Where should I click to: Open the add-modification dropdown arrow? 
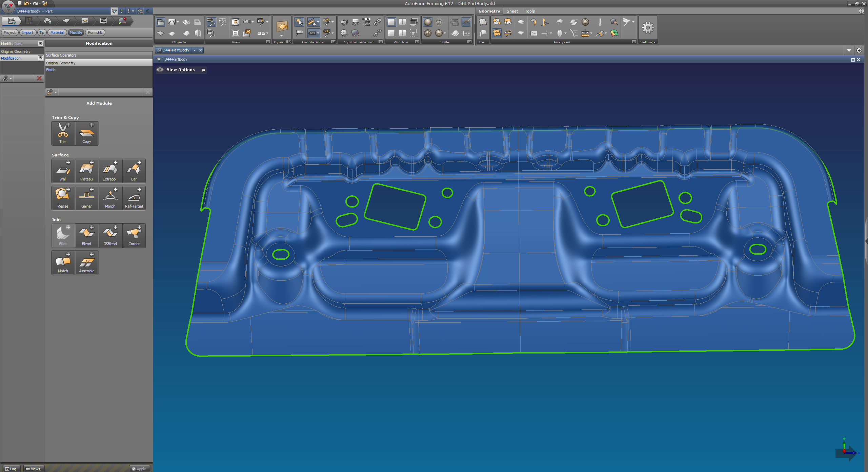[x=11, y=79]
